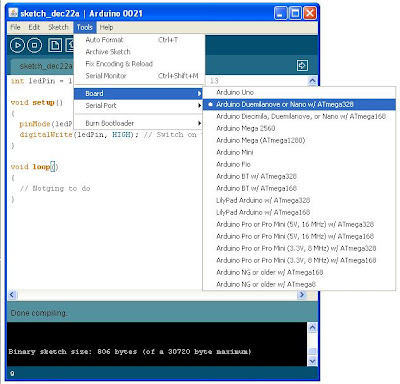Viewport: 400px width, 384px height.
Task: Click the Arduino icon in title bar
Action: coord(13,13)
